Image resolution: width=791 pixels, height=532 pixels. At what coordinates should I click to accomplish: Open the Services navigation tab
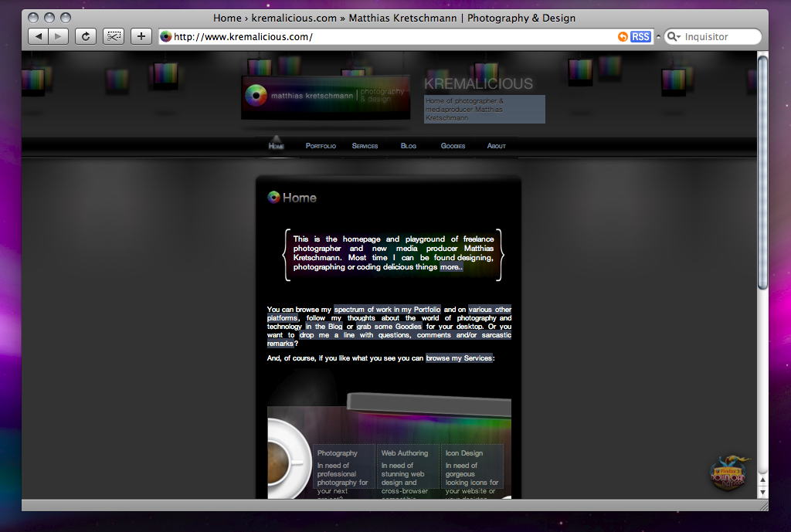[x=365, y=146]
